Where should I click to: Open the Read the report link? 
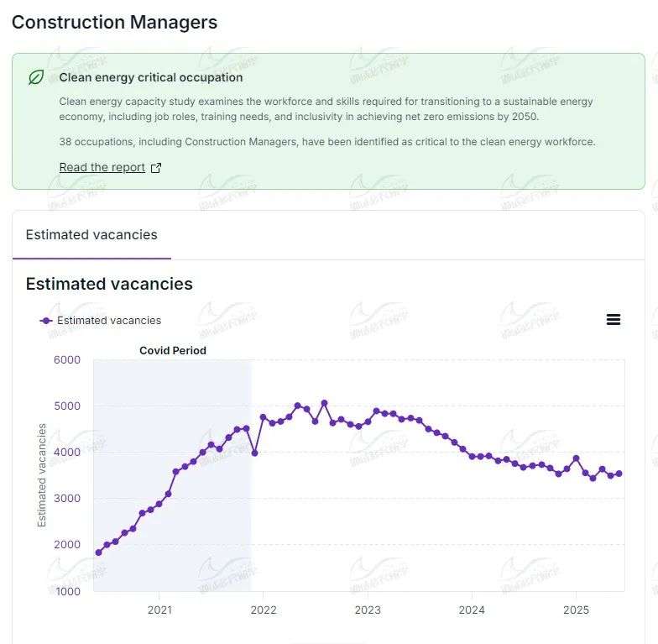102,168
